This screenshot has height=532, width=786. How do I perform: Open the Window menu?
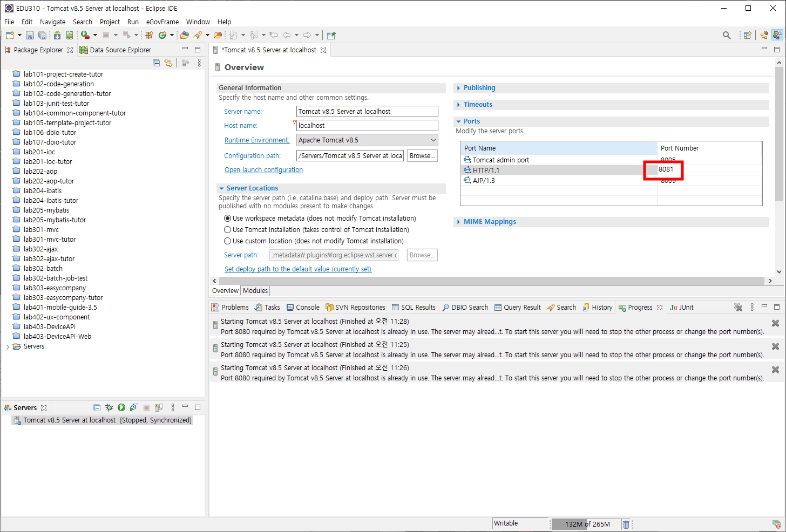point(198,22)
